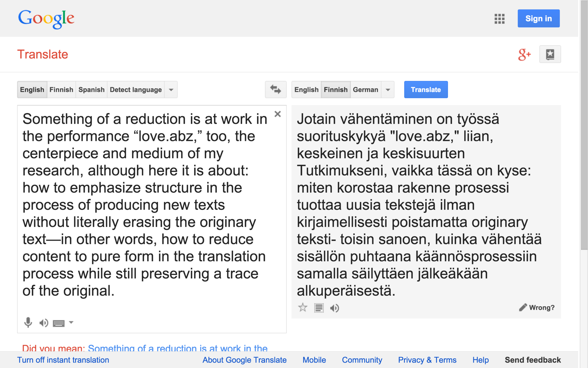Click the Sign in button
Image resolution: width=588 pixels, height=368 pixels.
(x=538, y=18)
